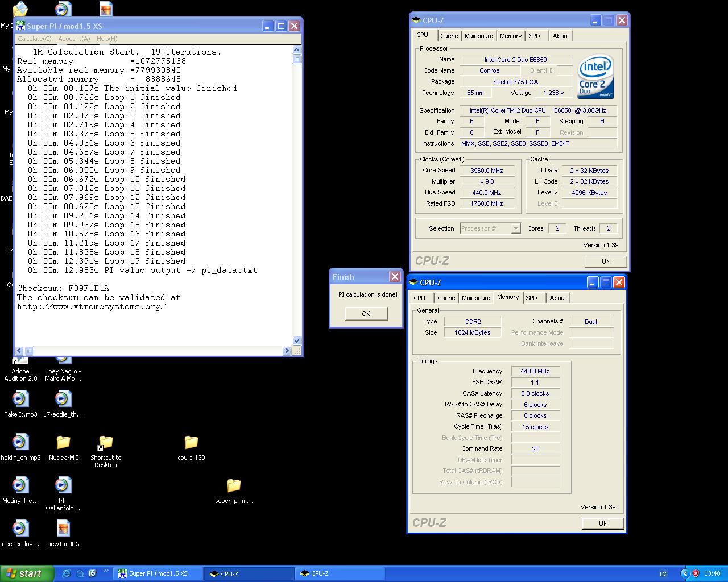Click the second quick launch icon

pos(80,573)
